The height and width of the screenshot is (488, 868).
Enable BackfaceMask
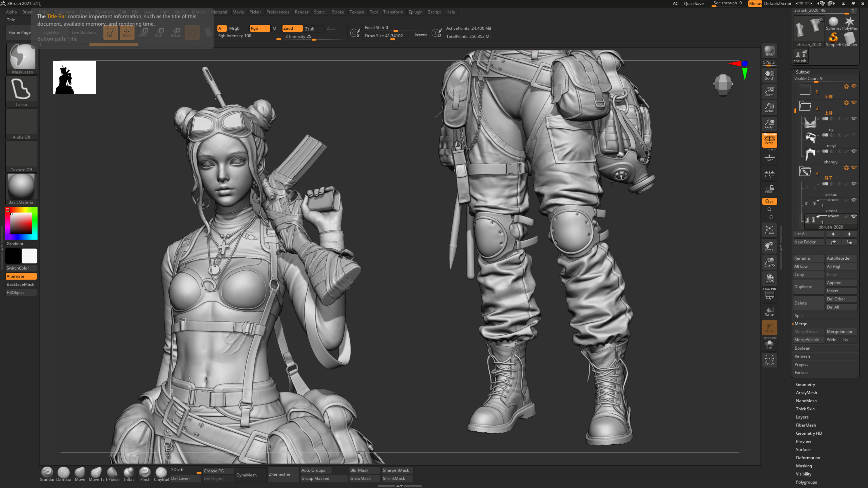(x=21, y=284)
